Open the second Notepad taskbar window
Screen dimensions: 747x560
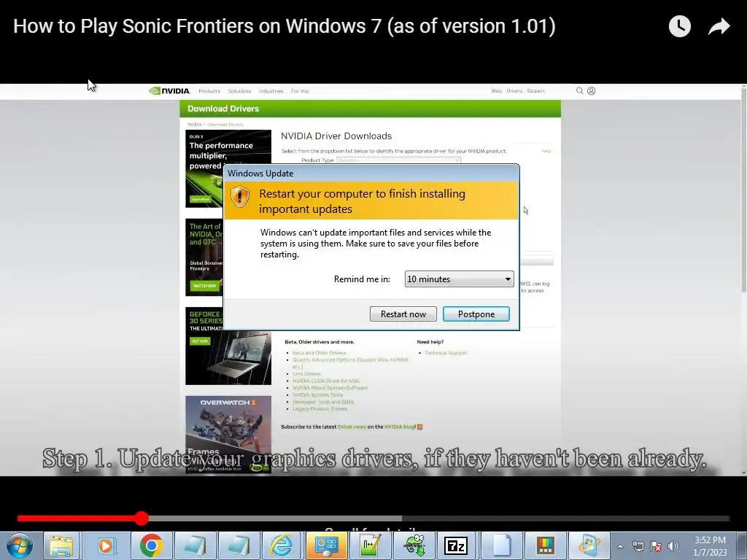coord(239,545)
